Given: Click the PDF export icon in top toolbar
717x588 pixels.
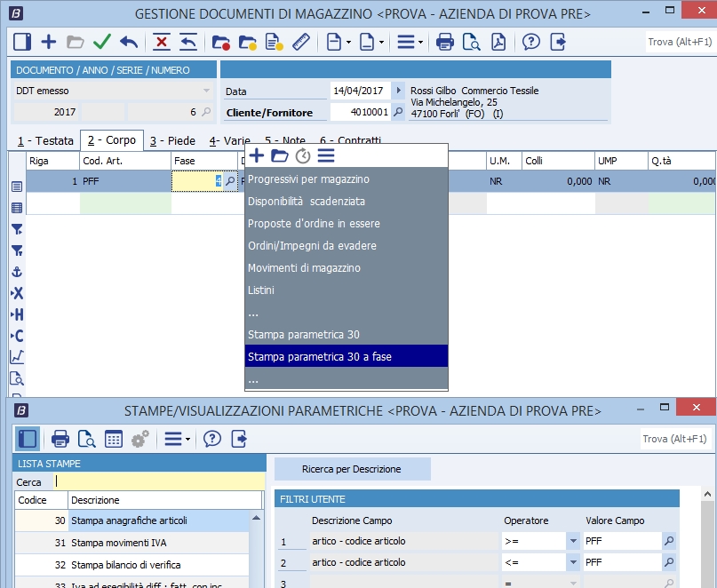Looking at the screenshot, I should pyautogui.click(x=499, y=42).
